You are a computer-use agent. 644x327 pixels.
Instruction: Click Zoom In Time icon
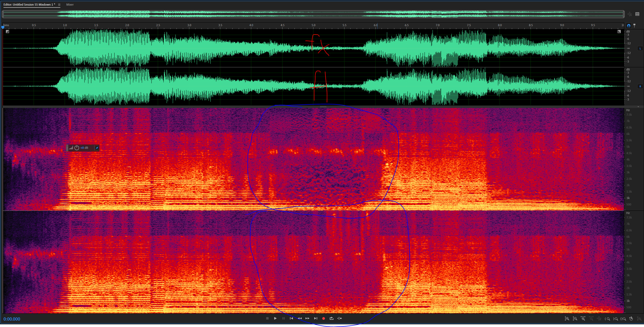coord(583,319)
